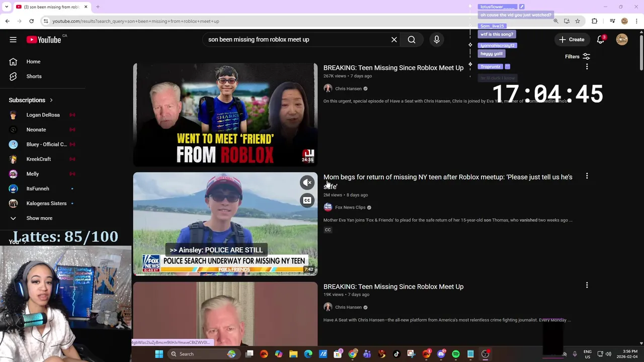Start voice search with the microphone
Image resolution: width=644 pixels, height=362 pixels.
(436, 39)
